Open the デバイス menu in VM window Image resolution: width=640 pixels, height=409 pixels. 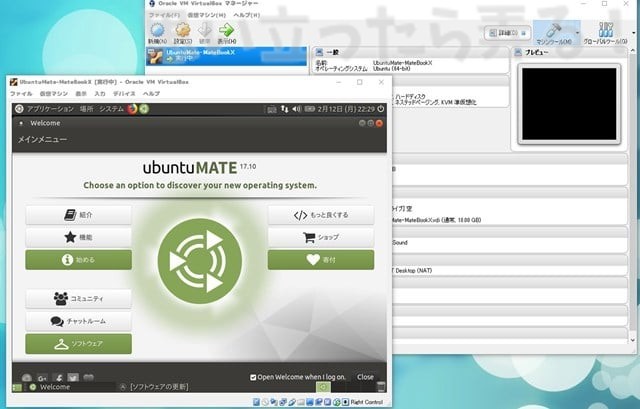(127, 93)
